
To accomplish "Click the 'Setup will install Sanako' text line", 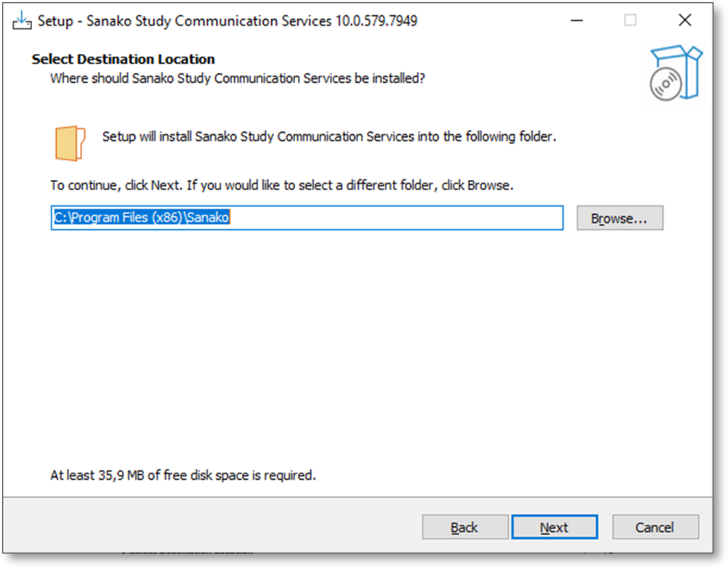I will (x=329, y=137).
